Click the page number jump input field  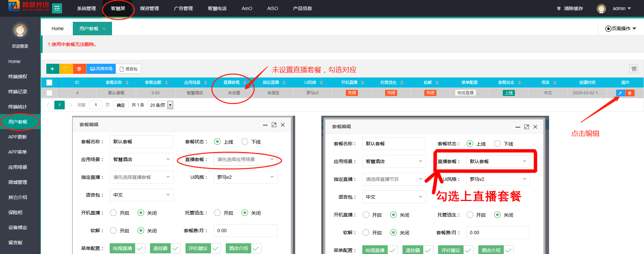tap(96, 105)
